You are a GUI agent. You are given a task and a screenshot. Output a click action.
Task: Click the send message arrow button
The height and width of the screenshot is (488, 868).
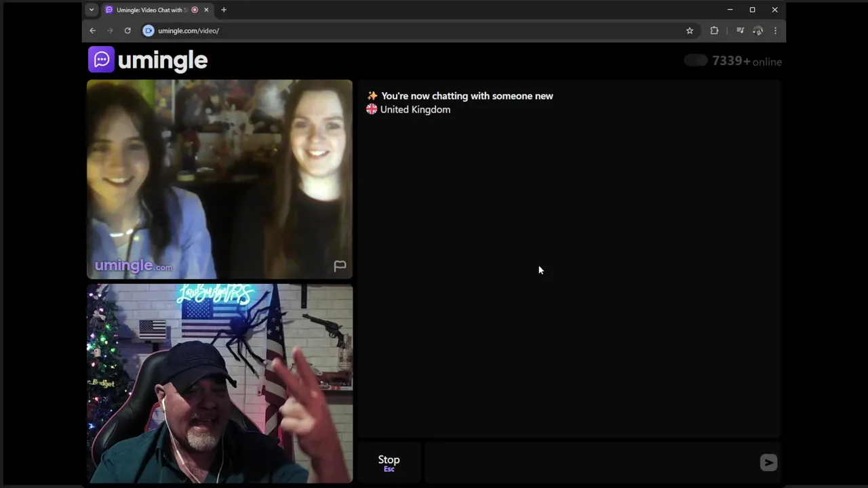768,462
